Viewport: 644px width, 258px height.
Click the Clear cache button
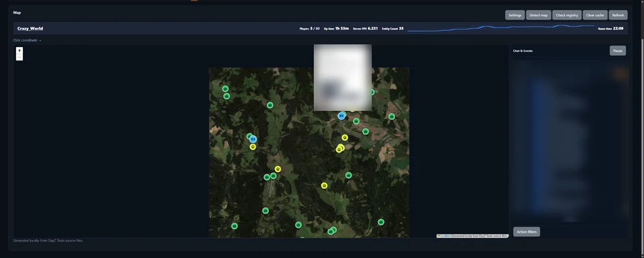pos(595,15)
